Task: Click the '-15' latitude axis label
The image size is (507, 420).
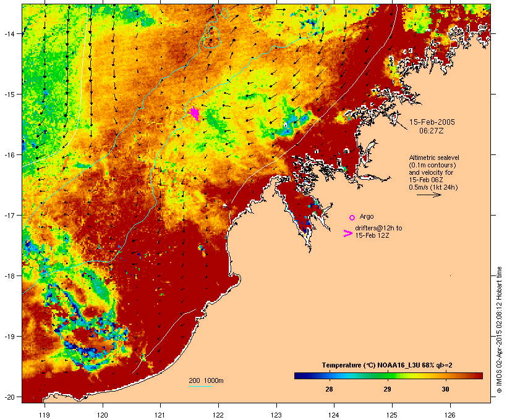Action: pos(9,94)
